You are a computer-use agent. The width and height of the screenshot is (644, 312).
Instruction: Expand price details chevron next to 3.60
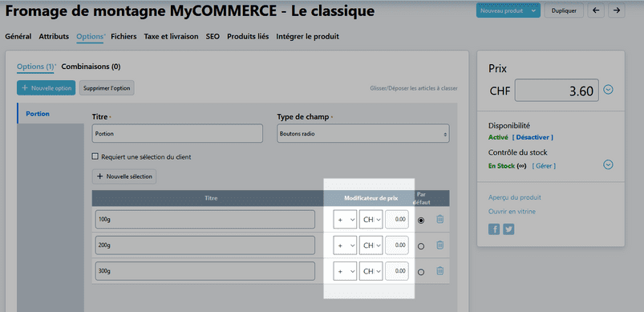click(608, 89)
